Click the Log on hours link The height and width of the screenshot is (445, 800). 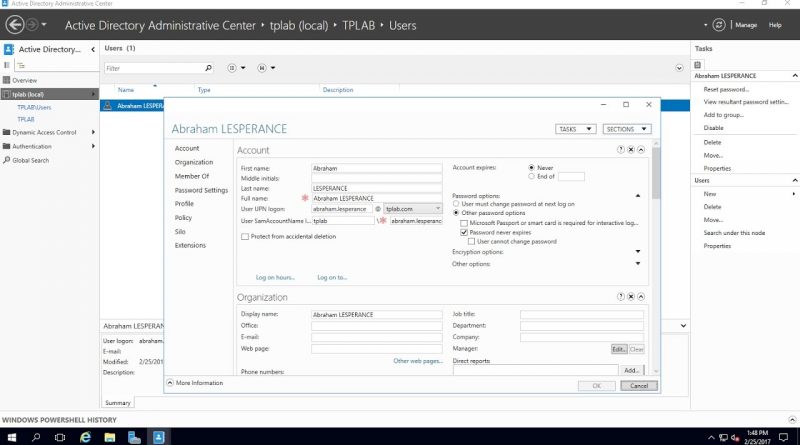pos(275,278)
